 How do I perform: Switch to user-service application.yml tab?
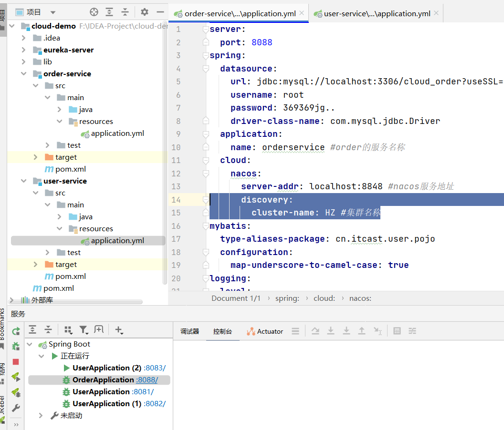pos(377,13)
